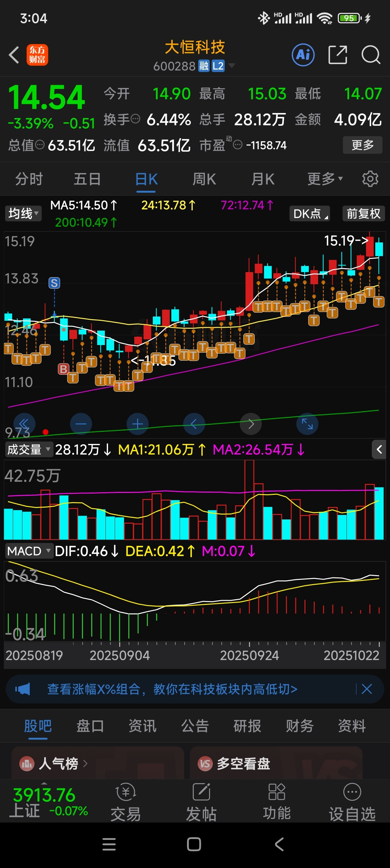
Task: Open 盘口 tab
Action: pos(90,726)
